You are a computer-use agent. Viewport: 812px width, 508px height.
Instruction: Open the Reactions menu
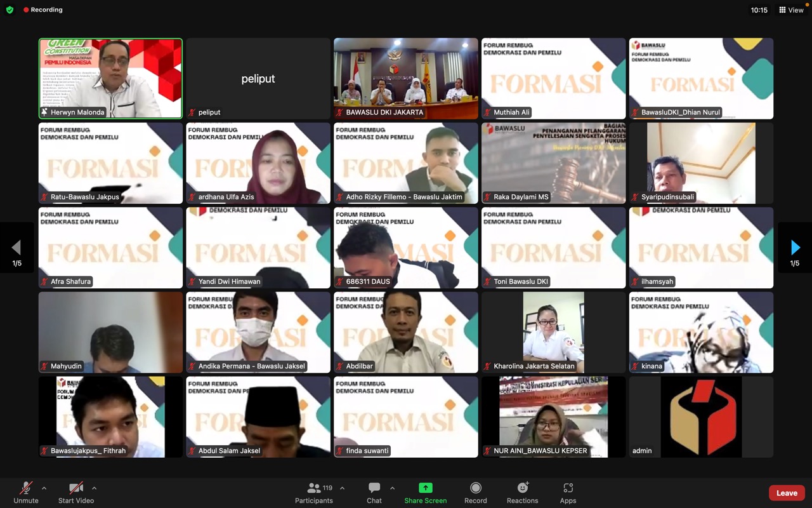[522, 492]
